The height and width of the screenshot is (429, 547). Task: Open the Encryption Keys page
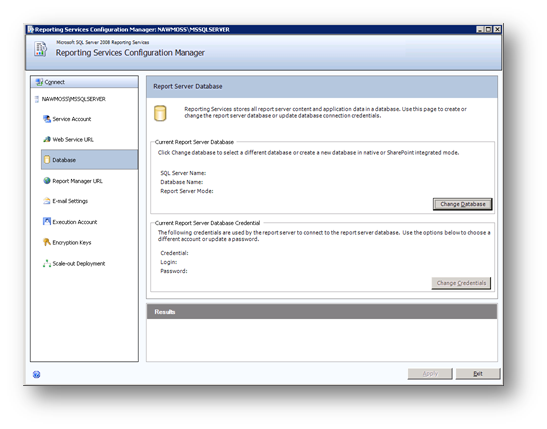click(72, 242)
